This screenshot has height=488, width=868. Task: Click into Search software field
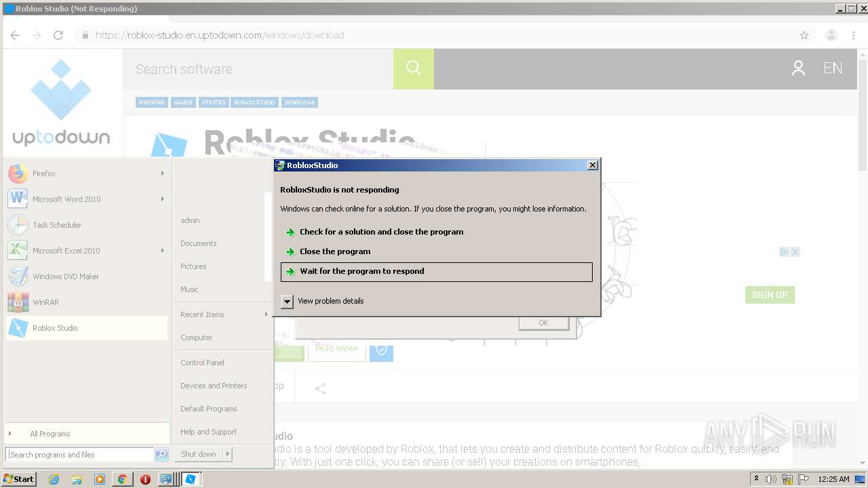click(258, 69)
